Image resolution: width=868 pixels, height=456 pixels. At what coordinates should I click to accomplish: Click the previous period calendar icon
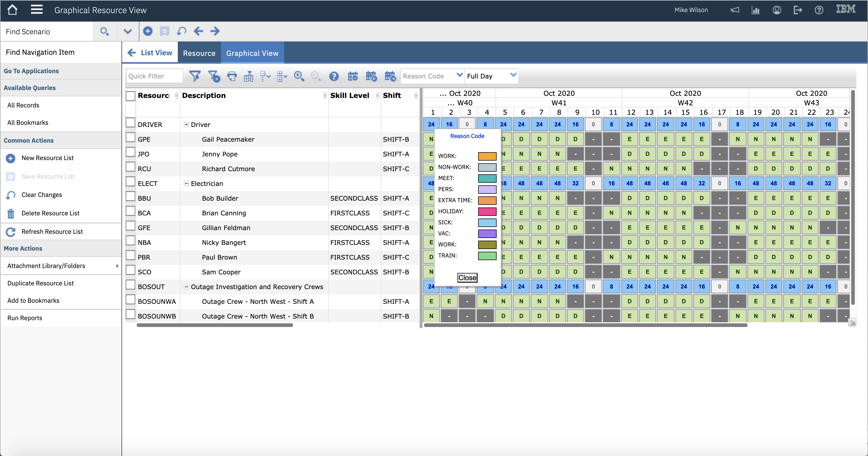click(371, 76)
